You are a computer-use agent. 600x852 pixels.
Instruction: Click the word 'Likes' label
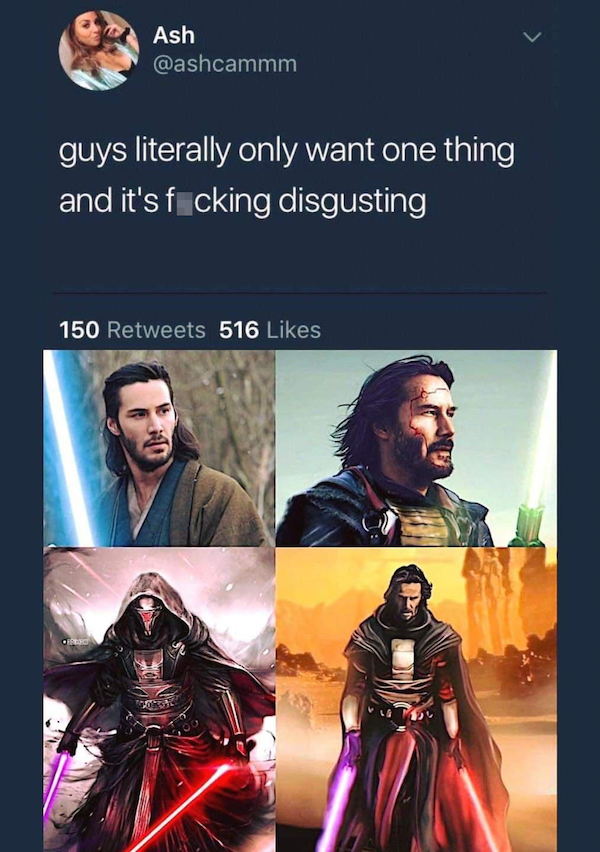294,330
